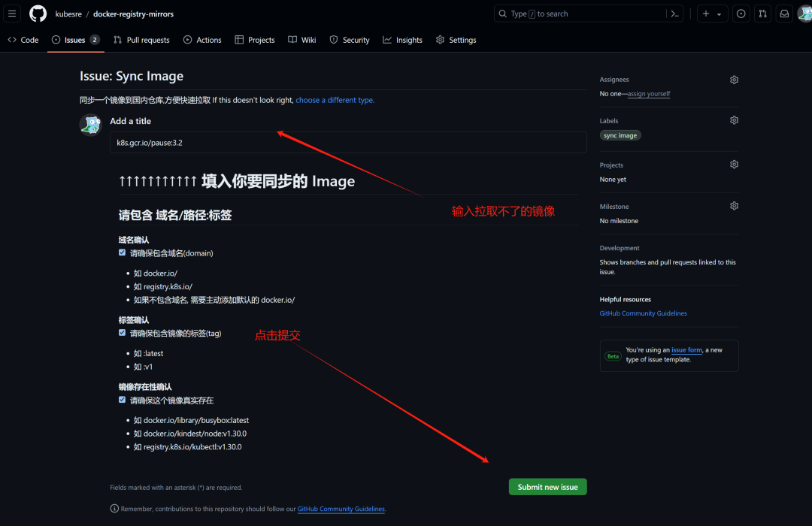Click 'choose a different type' link
The image size is (812, 526).
(334, 100)
